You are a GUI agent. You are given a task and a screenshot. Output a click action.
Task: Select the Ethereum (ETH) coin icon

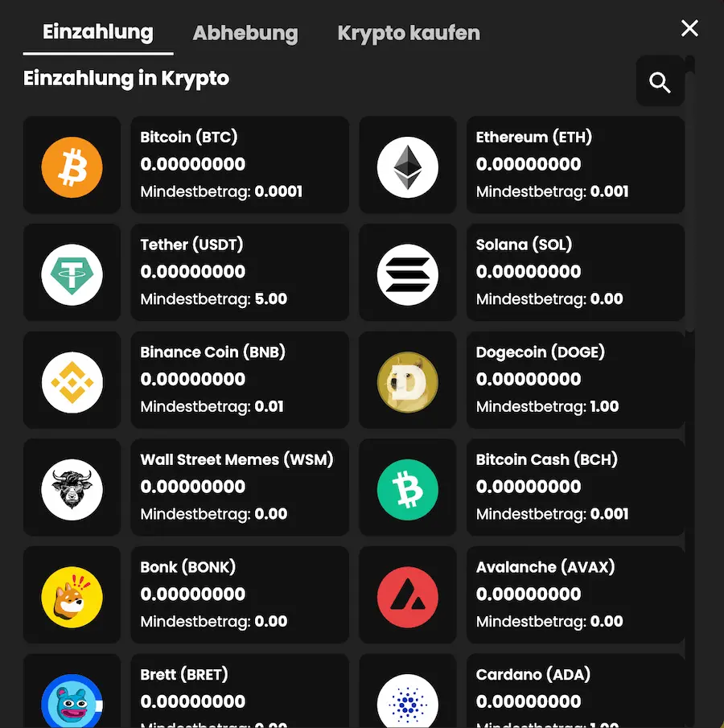408,165
